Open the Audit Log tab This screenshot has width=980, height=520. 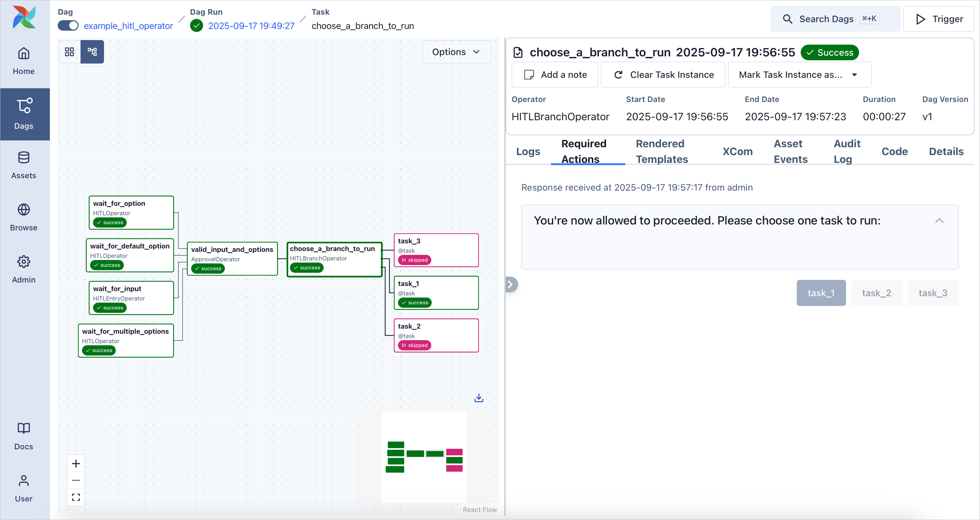click(x=847, y=151)
